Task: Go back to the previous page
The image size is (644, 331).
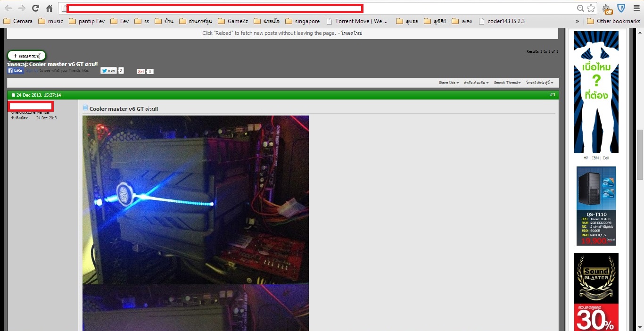Action: click(x=8, y=8)
